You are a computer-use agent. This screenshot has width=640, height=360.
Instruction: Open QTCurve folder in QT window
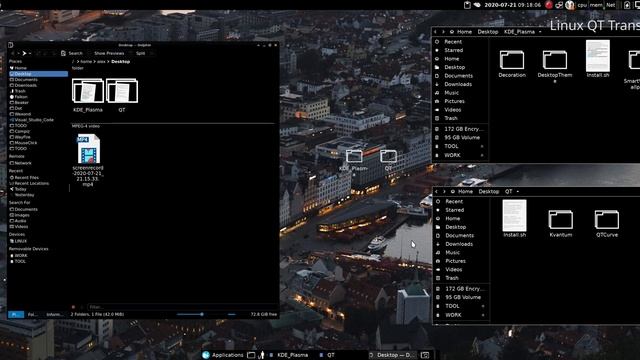pyautogui.click(x=607, y=223)
